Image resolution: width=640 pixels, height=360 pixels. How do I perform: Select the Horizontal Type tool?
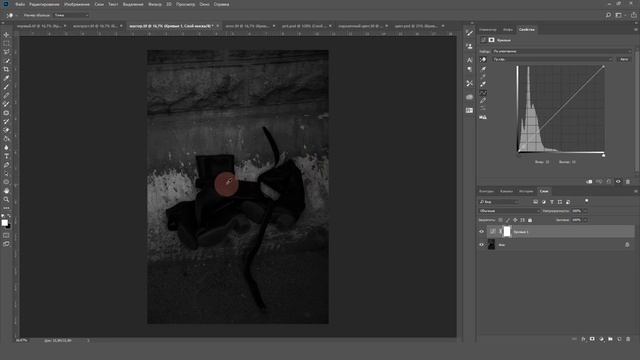[6, 156]
